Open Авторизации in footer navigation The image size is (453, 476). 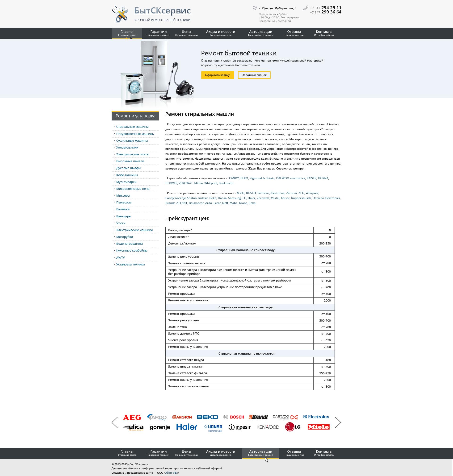tap(260, 453)
